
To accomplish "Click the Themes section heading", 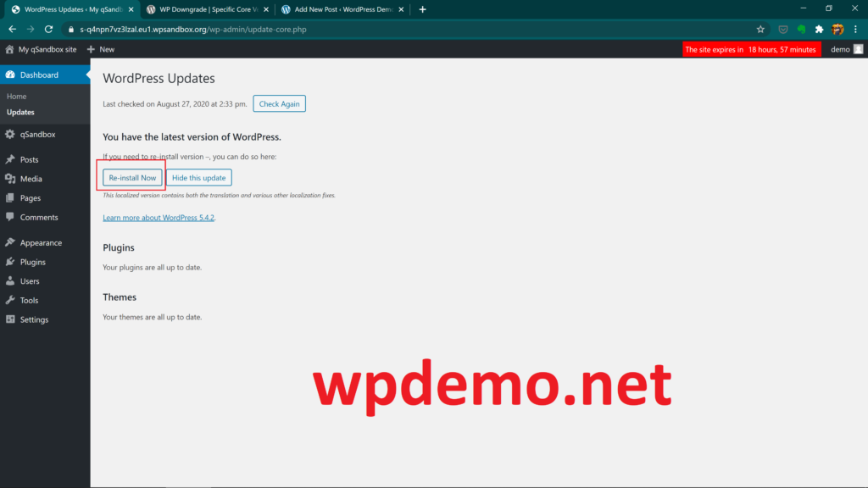I will (120, 297).
